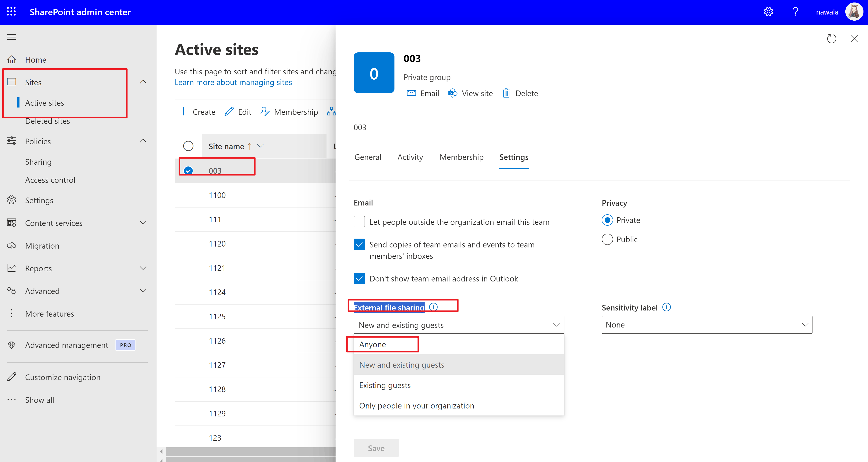The height and width of the screenshot is (462, 868).
Task: Switch to the Activity tab
Action: click(x=410, y=157)
